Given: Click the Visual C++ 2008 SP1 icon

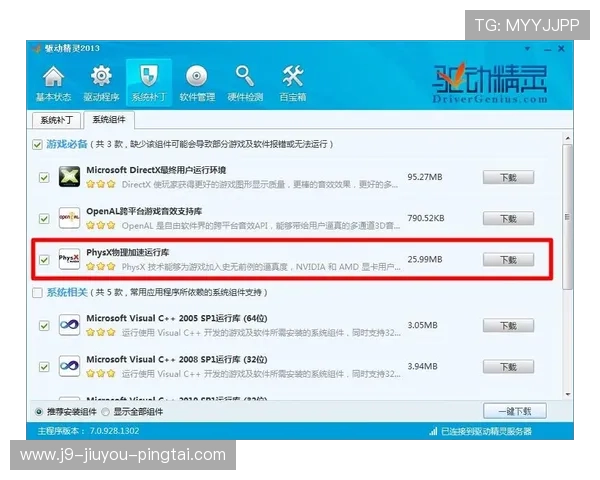Looking at the screenshot, I should pyautogui.click(x=69, y=366).
